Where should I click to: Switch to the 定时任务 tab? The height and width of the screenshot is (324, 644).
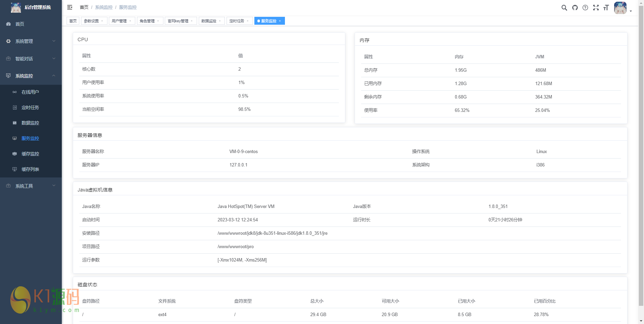(x=237, y=21)
